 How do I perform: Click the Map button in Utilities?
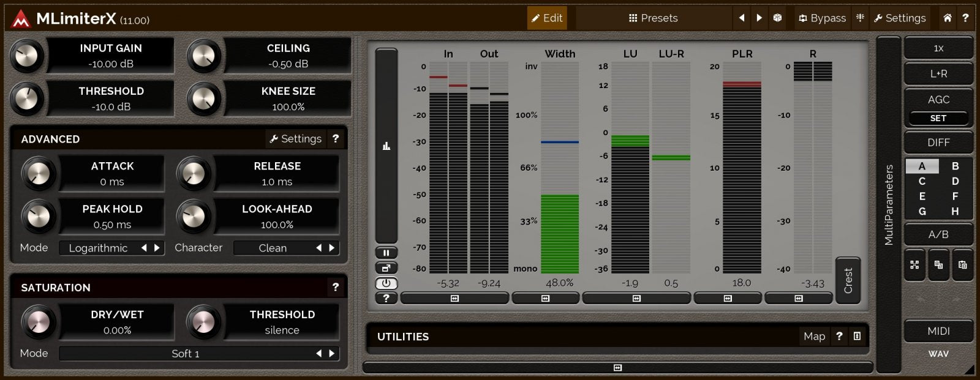814,336
